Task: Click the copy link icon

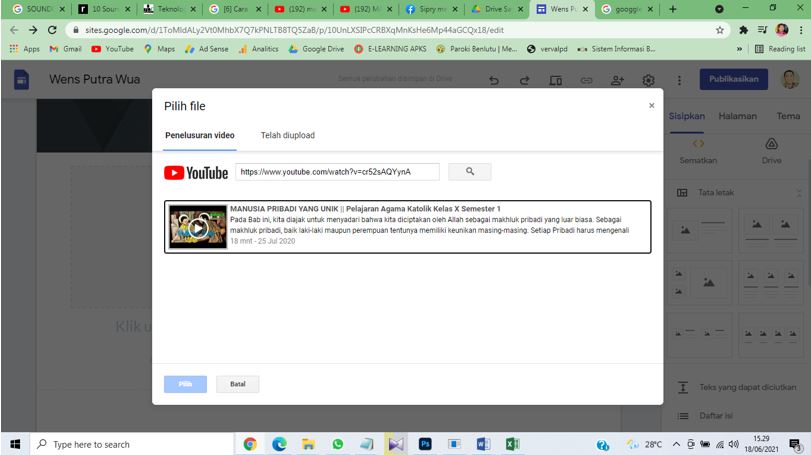Action: [586, 80]
